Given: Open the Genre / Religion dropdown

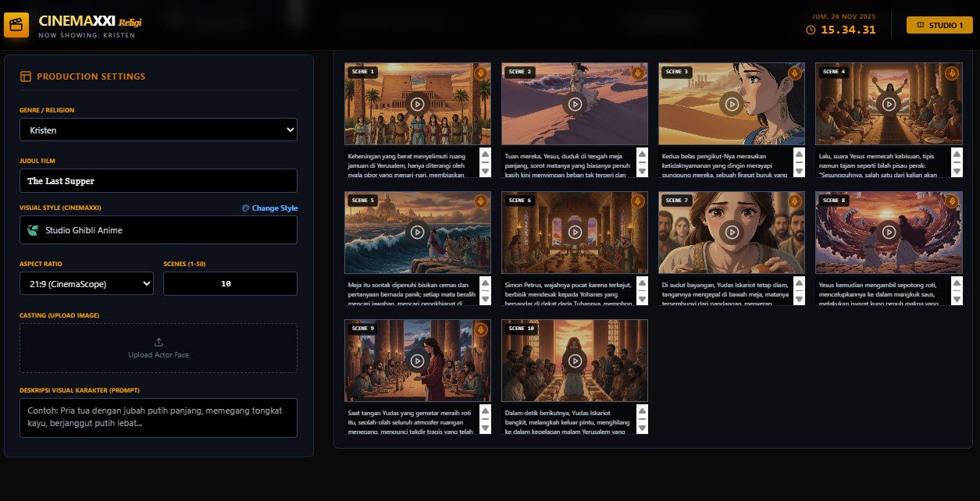Looking at the screenshot, I should [159, 130].
